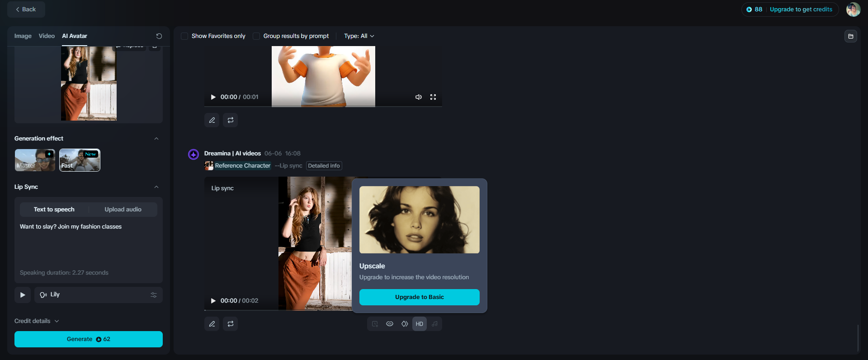Viewport: 868px width, 360px height.
Task: Open the assets folder icon at top right
Action: tap(851, 36)
